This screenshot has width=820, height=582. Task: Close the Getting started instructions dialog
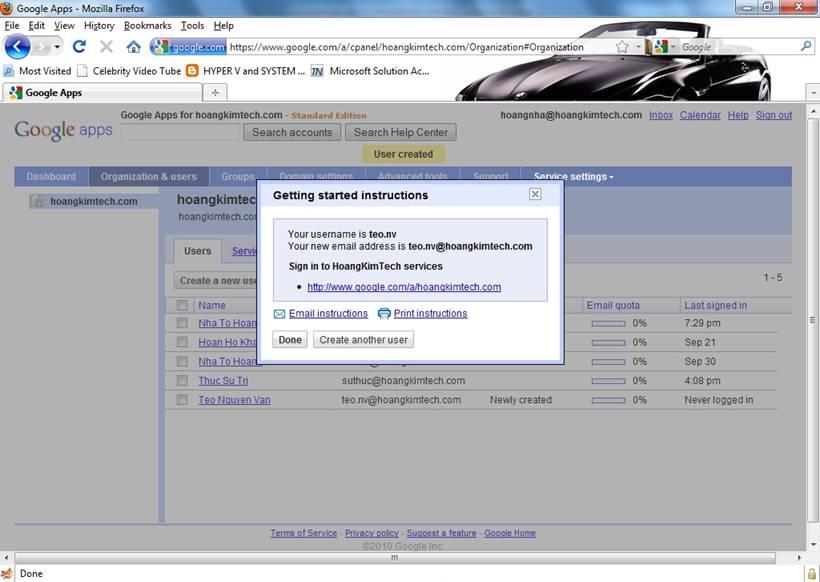(534, 194)
